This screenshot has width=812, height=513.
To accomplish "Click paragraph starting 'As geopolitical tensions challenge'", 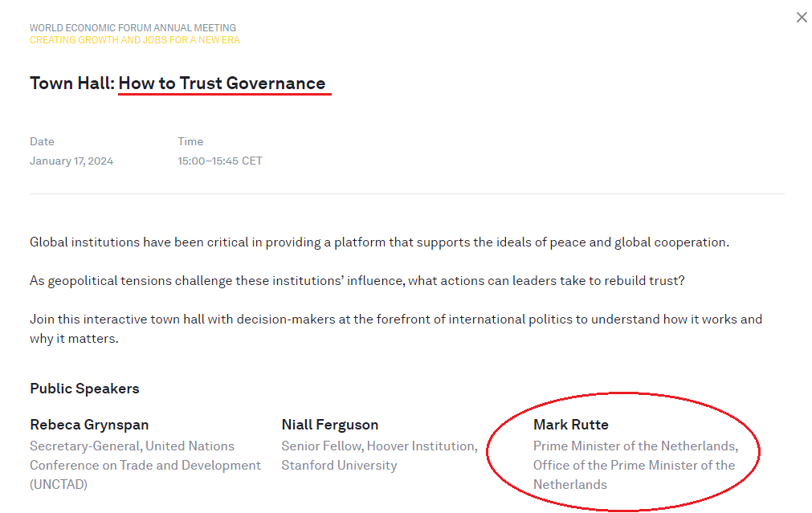I will tap(357, 280).
